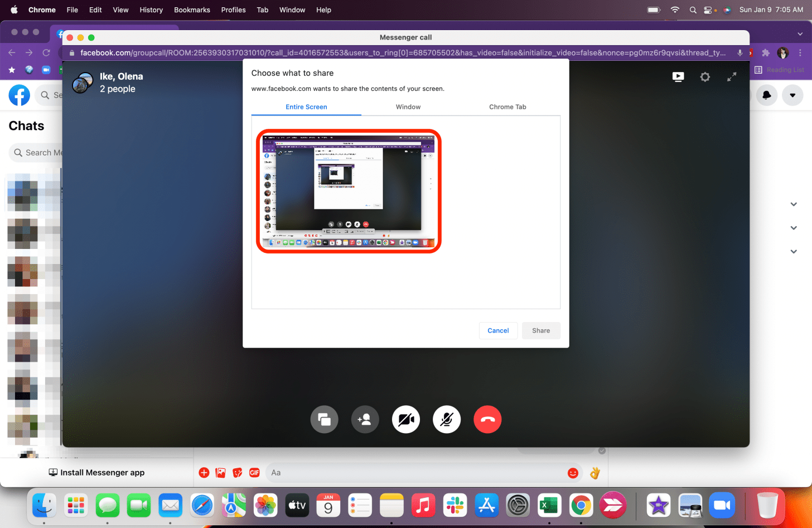Insert a GIF from the message bar

(x=254, y=472)
